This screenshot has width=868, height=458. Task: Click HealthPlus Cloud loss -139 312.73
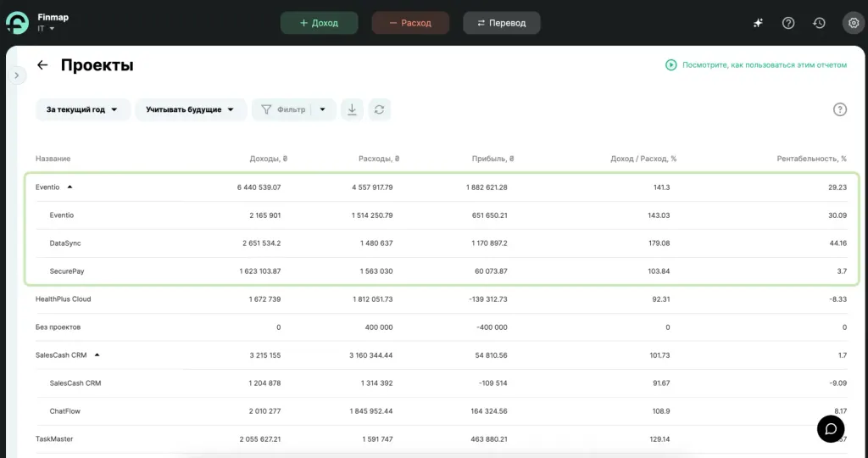[x=488, y=299]
